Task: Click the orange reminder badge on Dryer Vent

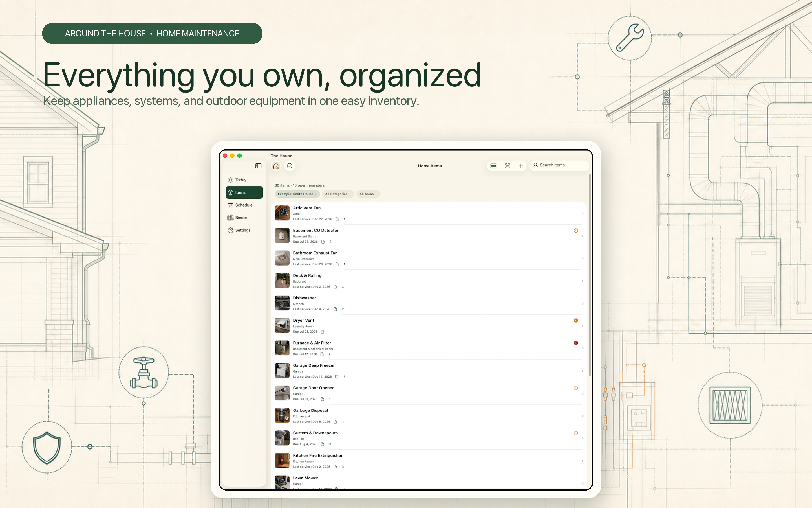Action: click(576, 321)
